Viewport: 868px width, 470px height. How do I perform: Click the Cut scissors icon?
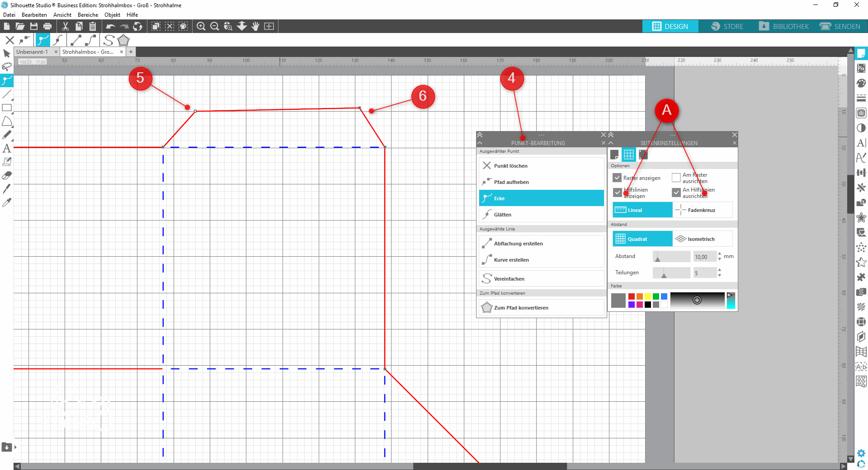pos(66,27)
